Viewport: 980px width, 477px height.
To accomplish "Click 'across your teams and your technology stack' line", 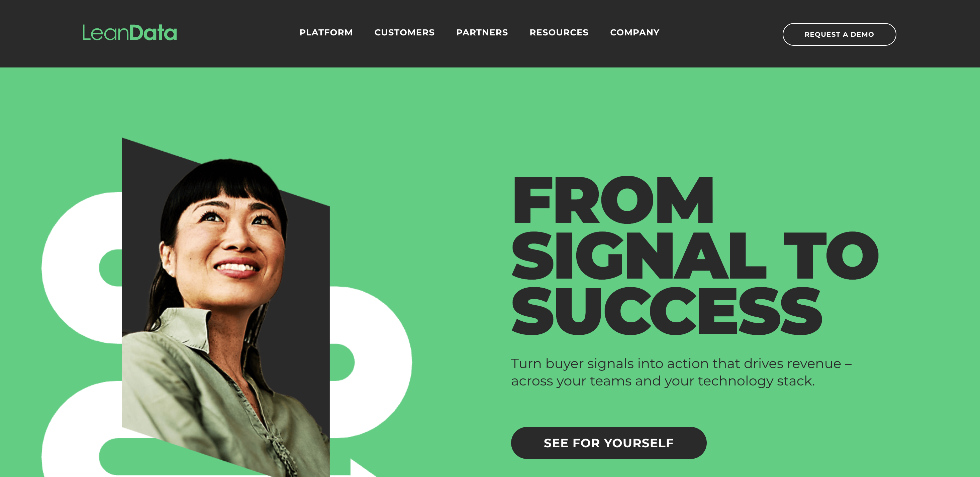I will [663, 381].
